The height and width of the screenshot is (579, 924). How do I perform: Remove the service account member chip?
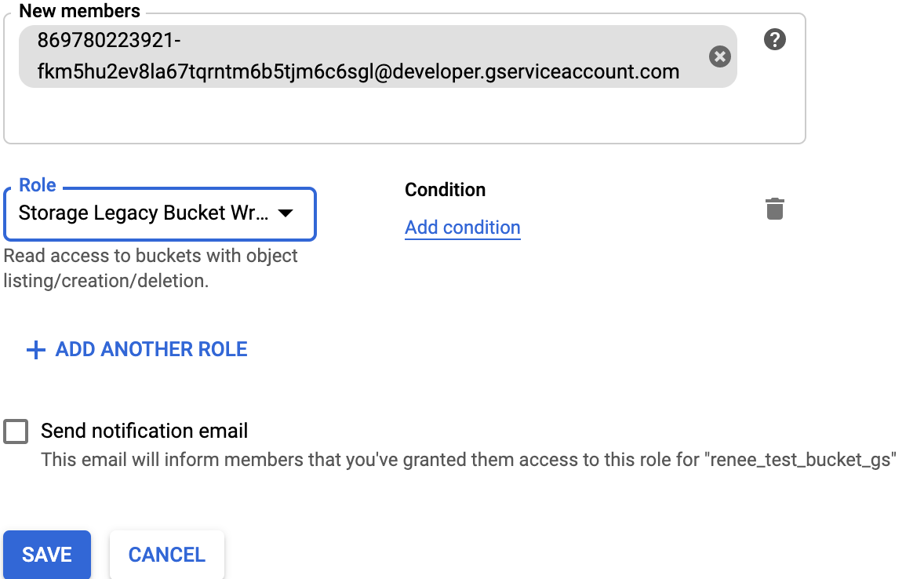[x=719, y=56]
